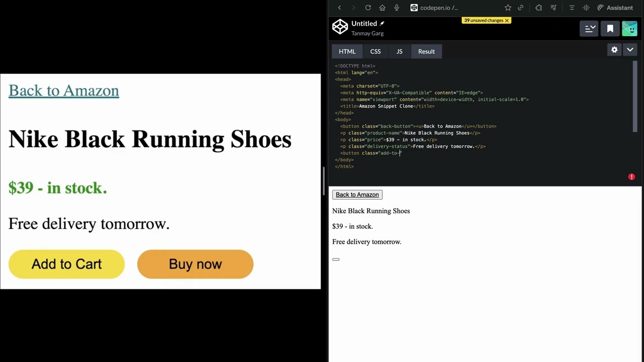Screen dimensions: 644x362
Task: Toggle the Result tab
Action: click(x=427, y=51)
